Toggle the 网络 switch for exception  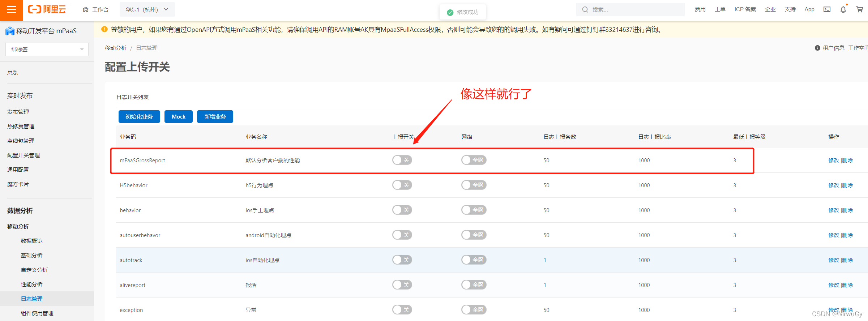click(x=474, y=310)
